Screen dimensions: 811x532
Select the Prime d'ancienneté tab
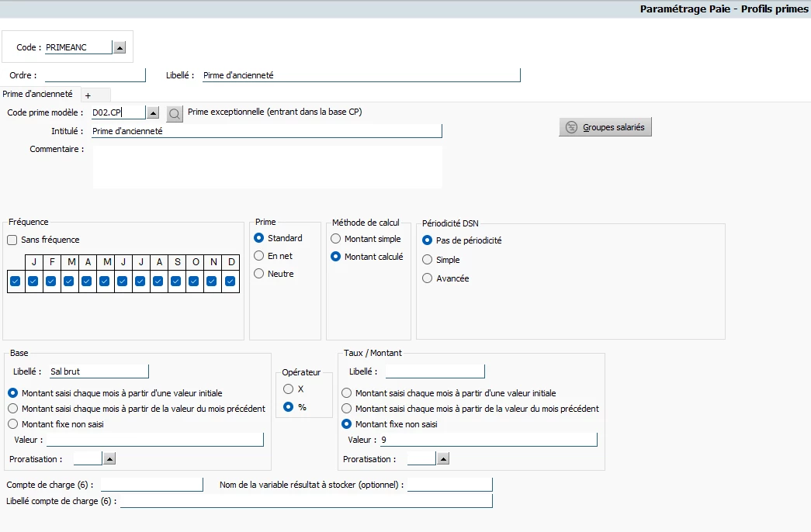tap(38, 94)
